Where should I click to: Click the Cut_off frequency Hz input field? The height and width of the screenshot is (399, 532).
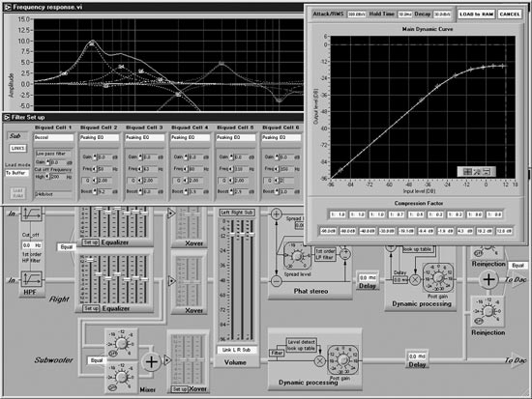coord(32,245)
